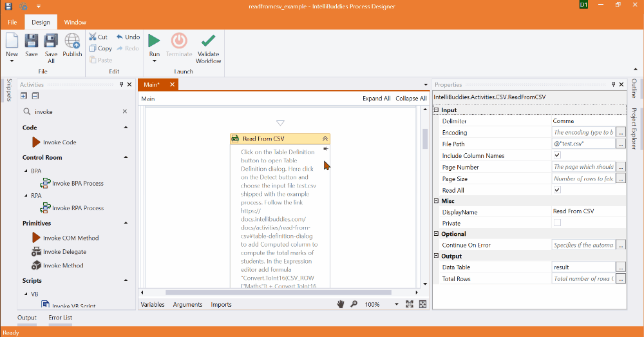The width and height of the screenshot is (644, 337).
Task: Open the Window ribbon tab
Action: pyautogui.click(x=75, y=22)
